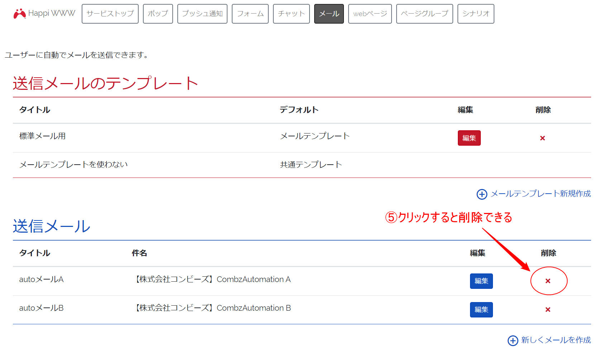Image resolution: width=604 pixels, height=364 pixels.
Task: Click the 送信メールのテンプレート heading
Action: click(106, 83)
